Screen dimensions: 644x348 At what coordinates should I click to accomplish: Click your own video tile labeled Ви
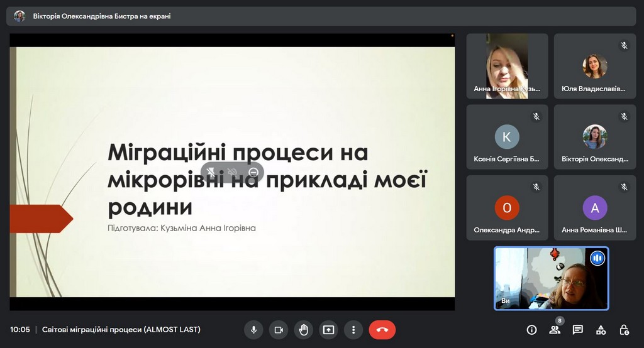click(551, 278)
